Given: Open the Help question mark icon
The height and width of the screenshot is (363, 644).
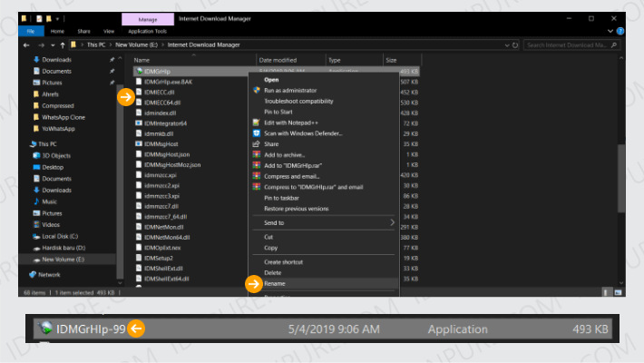Looking at the screenshot, I should point(620,31).
